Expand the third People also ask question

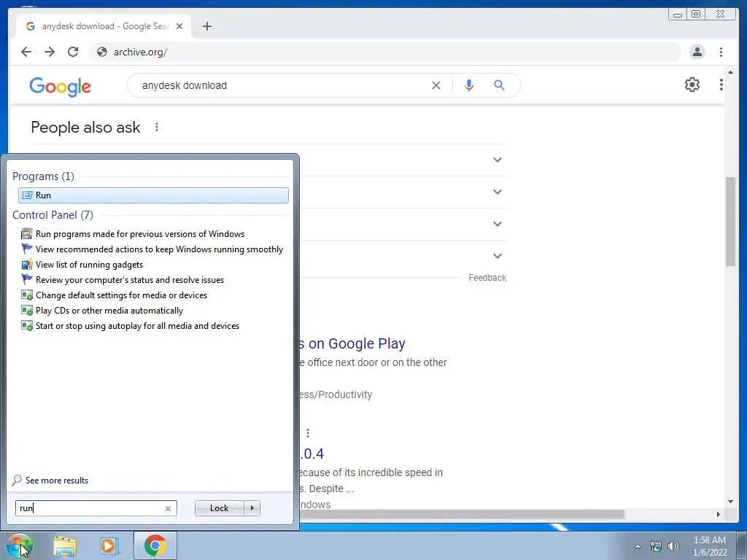pos(498,224)
